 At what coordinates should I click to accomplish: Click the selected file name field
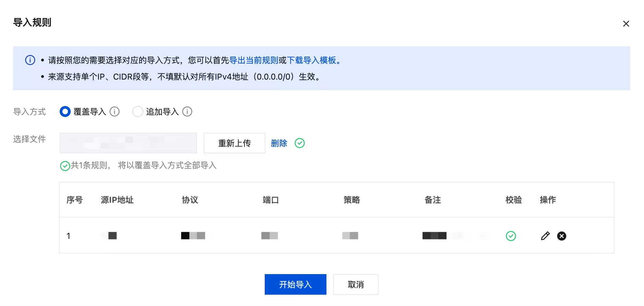(128, 143)
